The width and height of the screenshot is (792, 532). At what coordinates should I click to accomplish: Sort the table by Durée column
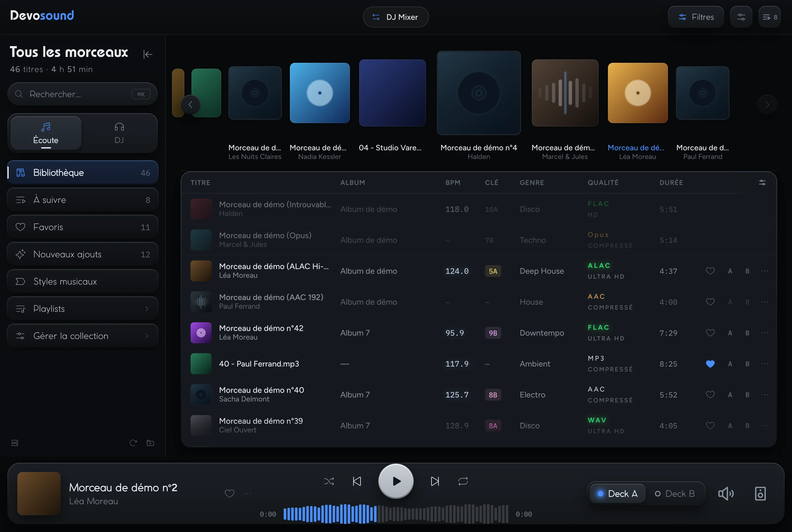tap(671, 182)
